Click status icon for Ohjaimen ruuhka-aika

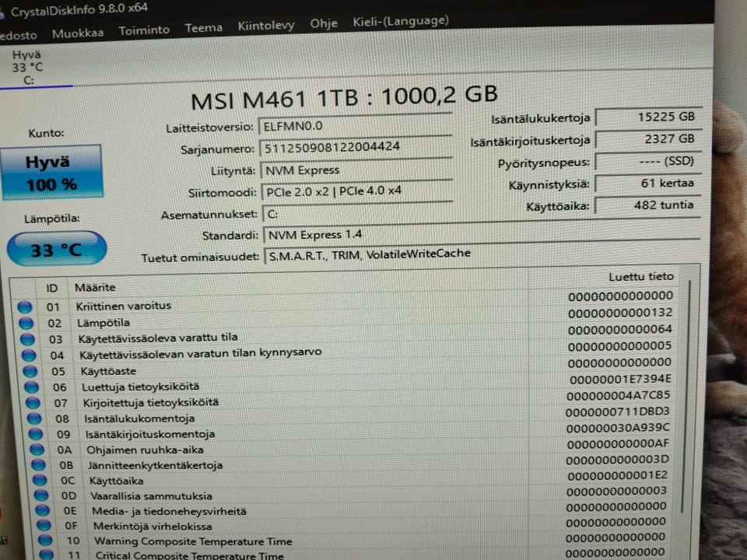coord(37,450)
